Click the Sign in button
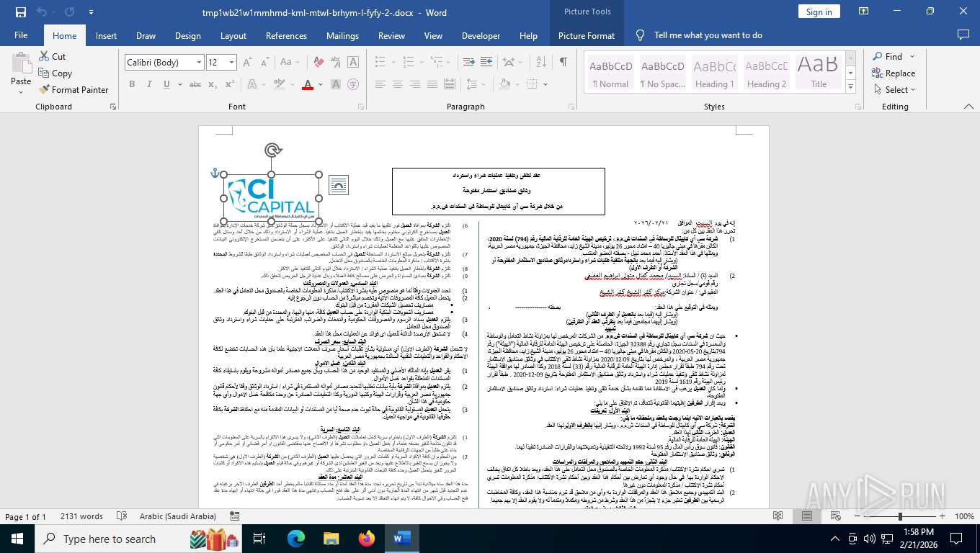The height and width of the screenshot is (553, 980). [x=819, y=12]
